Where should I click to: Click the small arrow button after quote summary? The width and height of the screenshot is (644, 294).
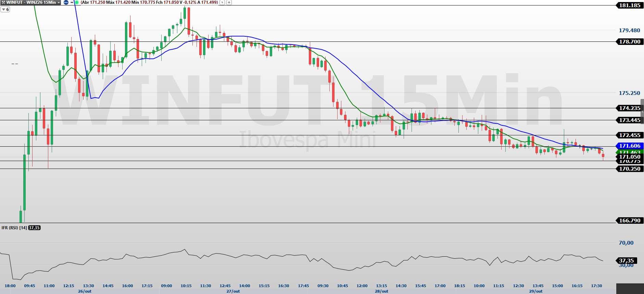222,2
